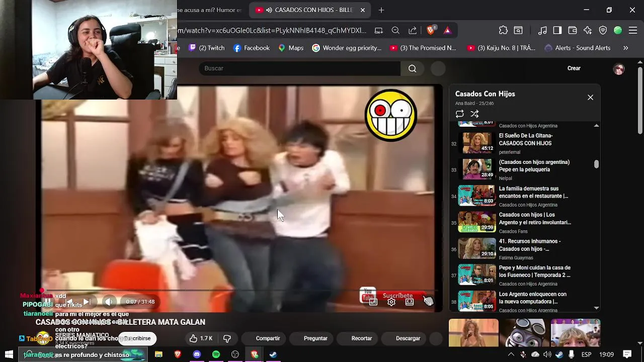
Task: Open the Kaiju No. 8 bookmark
Action: pyautogui.click(x=501, y=48)
